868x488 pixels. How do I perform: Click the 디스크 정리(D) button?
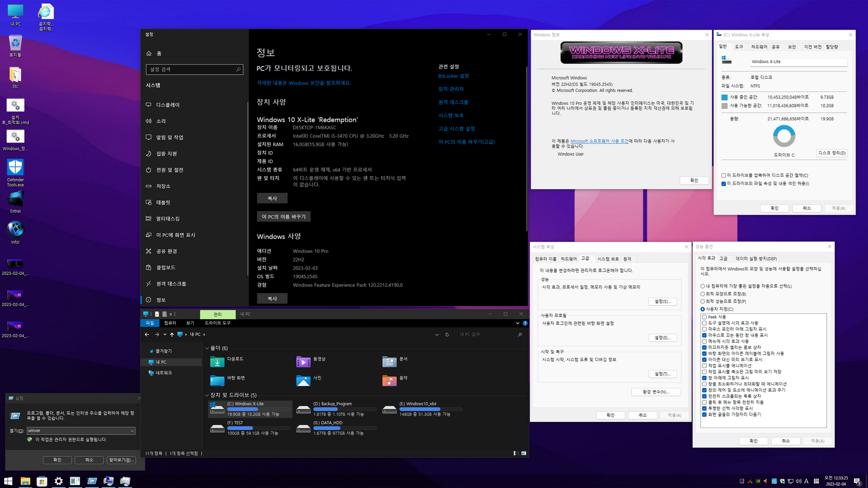(831, 153)
